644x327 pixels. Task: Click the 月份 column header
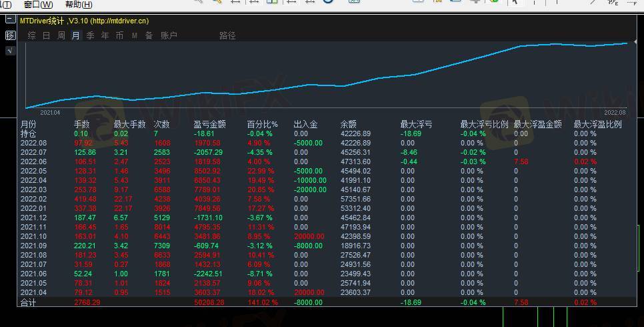point(29,124)
